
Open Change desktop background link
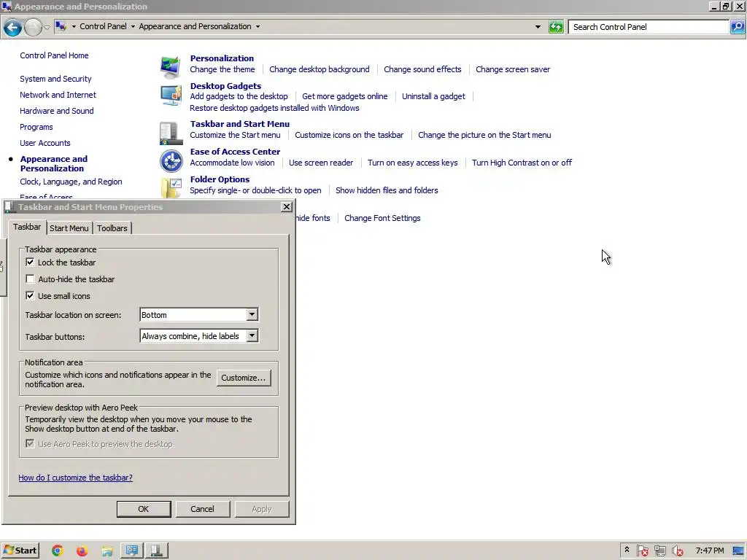click(x=320, y=69)
